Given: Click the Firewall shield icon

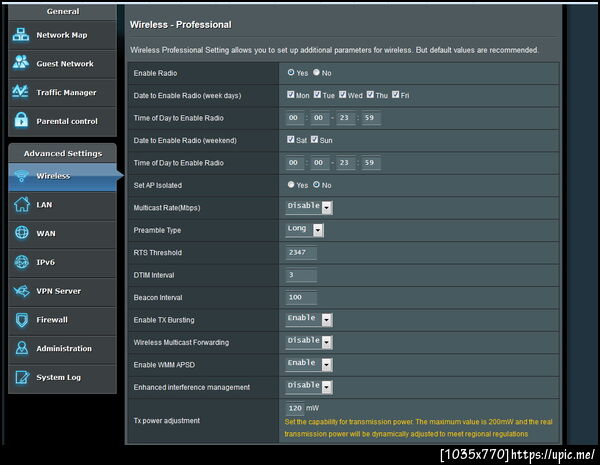Looking at the screenshot, I should point(21,320).
